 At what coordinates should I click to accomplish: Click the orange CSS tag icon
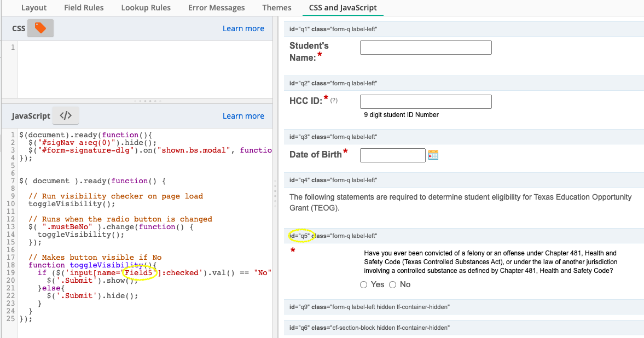pyautogui.click(x=40, y=28)
